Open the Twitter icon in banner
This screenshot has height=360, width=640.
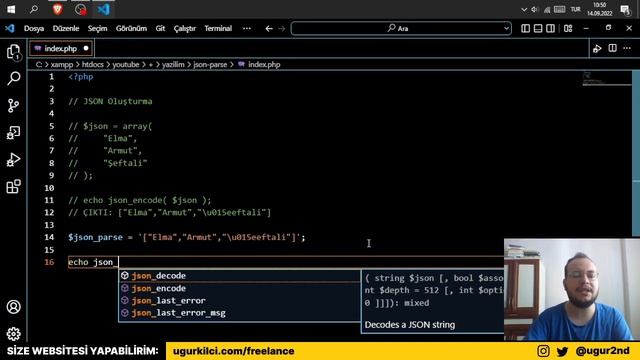(x=562, y=351)
